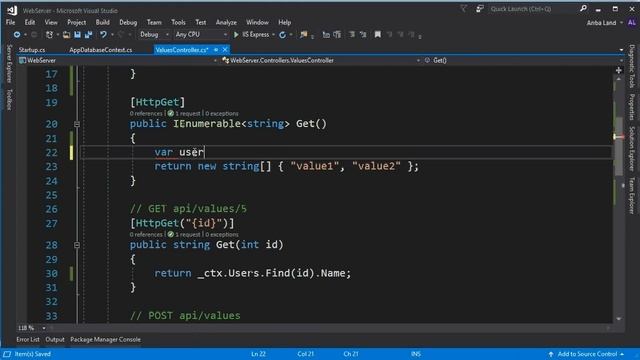Toggle the pin on ValuesController.cs tab
This screenshot has height=360, width=640.
[x=216, y=50]
